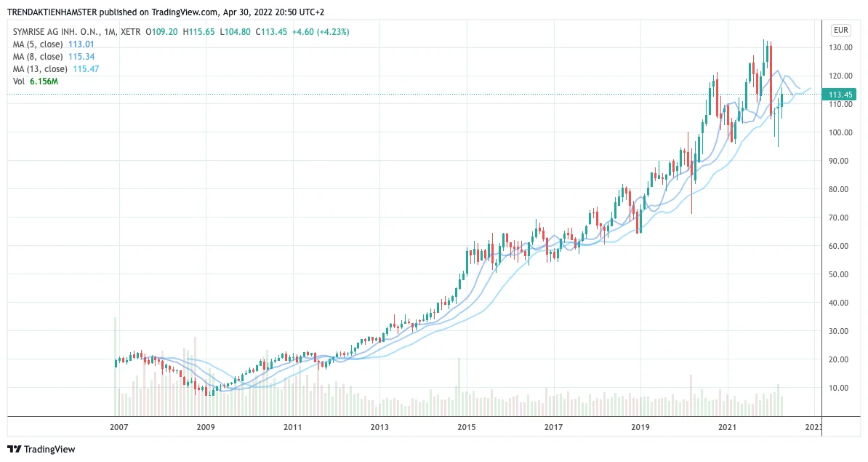The image size is (868, 462).
Task: Click the 2009 label on time axis
Action: [x=206, y=427]
